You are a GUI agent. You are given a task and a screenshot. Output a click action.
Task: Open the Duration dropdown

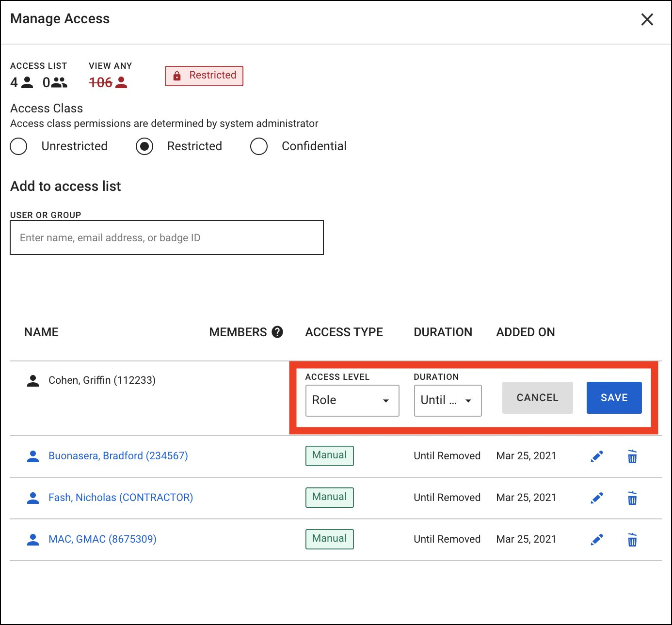447,401
